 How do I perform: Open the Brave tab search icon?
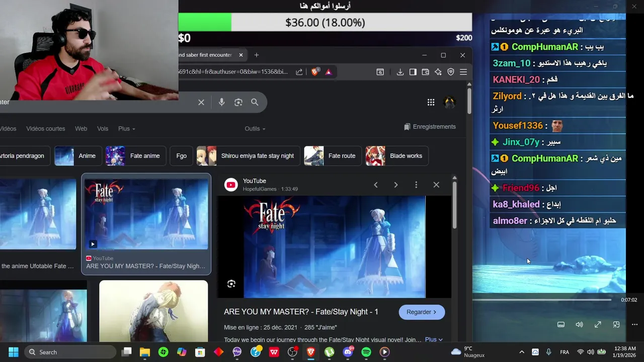[380, 72]
